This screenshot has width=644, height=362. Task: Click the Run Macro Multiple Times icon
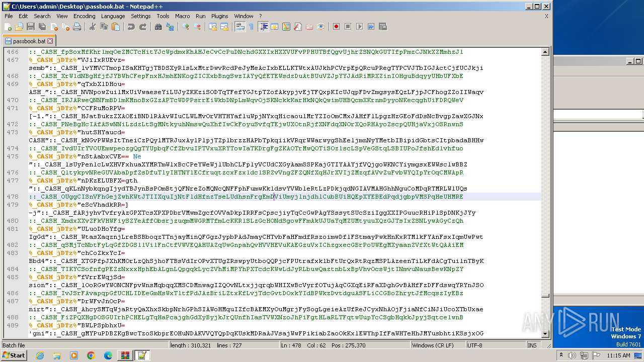[371, 27]
